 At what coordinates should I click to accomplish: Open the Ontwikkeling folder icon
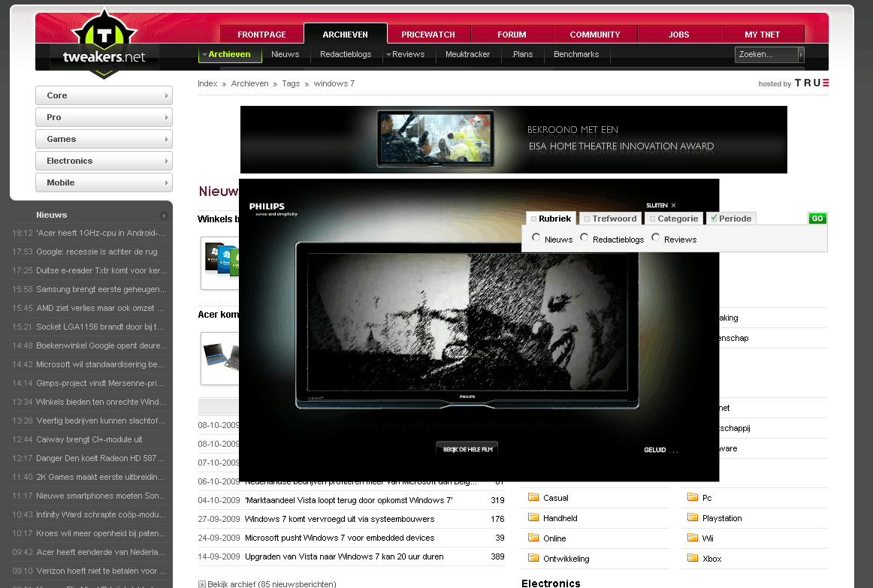point(533,558)
